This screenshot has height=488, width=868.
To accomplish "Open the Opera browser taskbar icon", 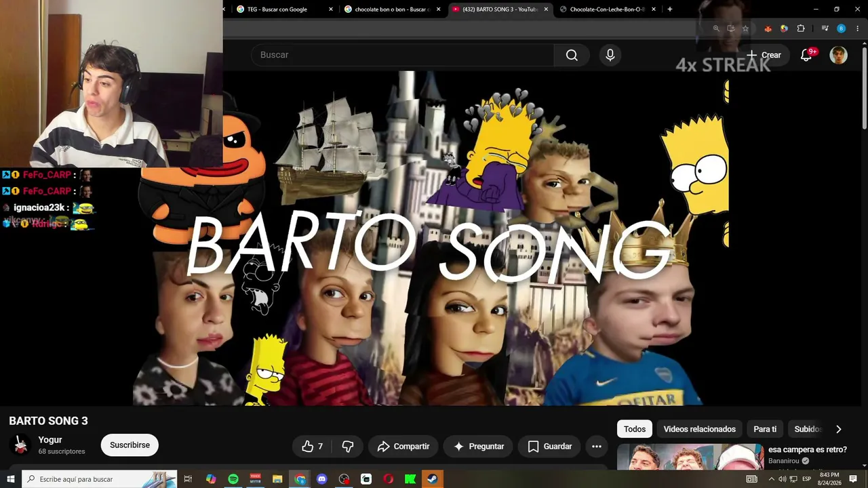I will pyautogui.click(x=389, y=479).
